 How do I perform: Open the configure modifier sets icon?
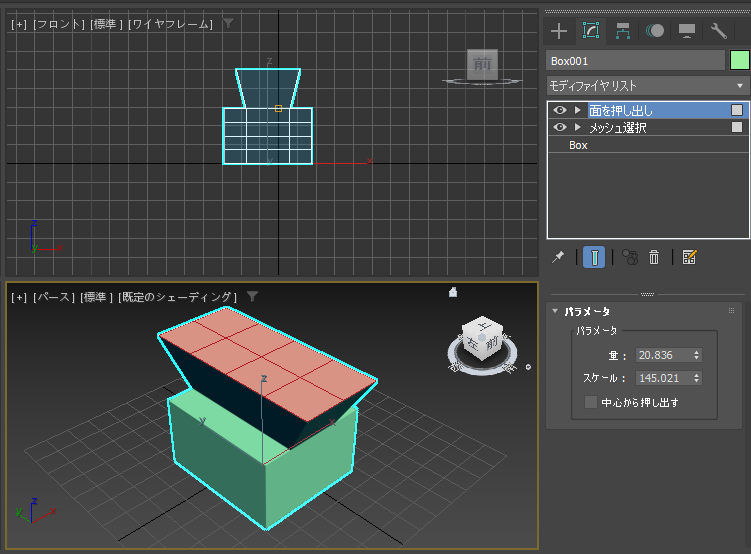point(689,257)
